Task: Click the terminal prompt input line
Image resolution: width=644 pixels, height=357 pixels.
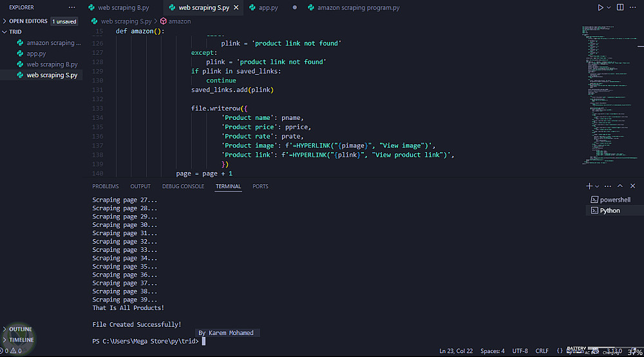Action: pyautogui.click(x=149, y=341)
